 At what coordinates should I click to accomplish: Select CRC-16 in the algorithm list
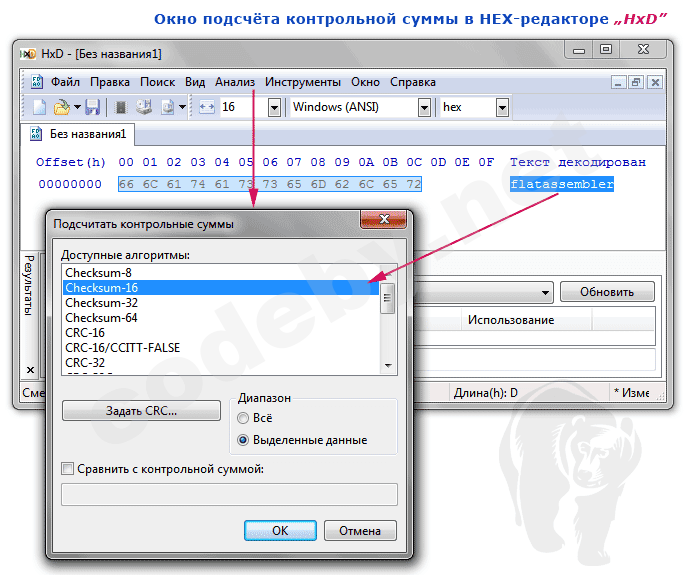221,333
